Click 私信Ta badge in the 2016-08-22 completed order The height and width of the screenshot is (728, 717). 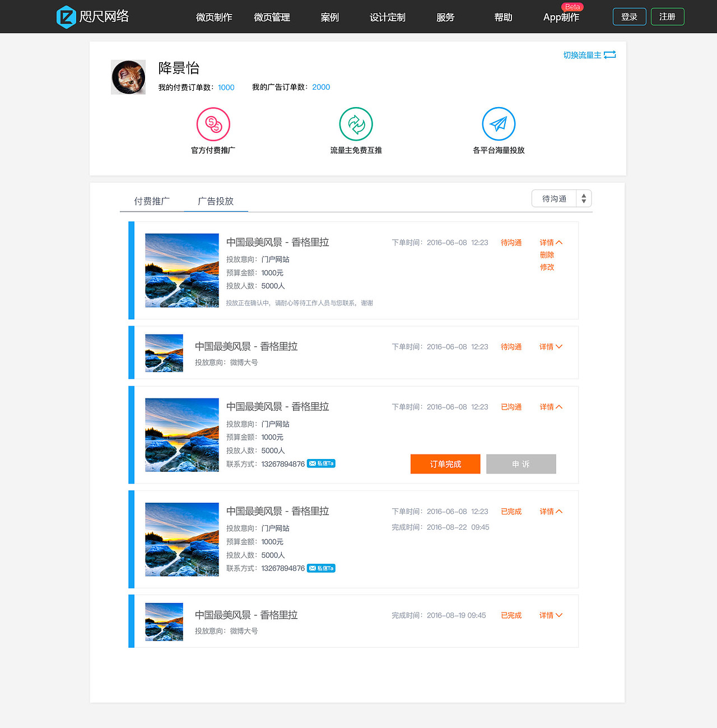point(321,568)
